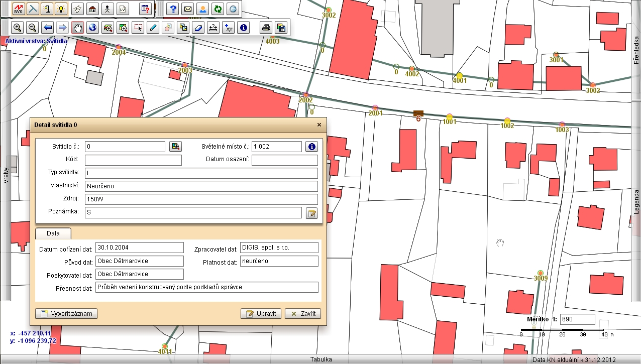Image resolution: width=641 pixels, height=364 pixels.
Task: Click the Poskytovatel dat field
Action: [x=140, y=274]
